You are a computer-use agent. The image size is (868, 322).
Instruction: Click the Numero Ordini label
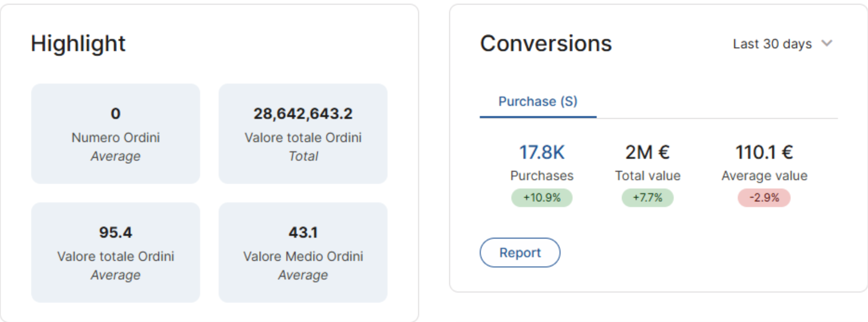tap(115, 138)
